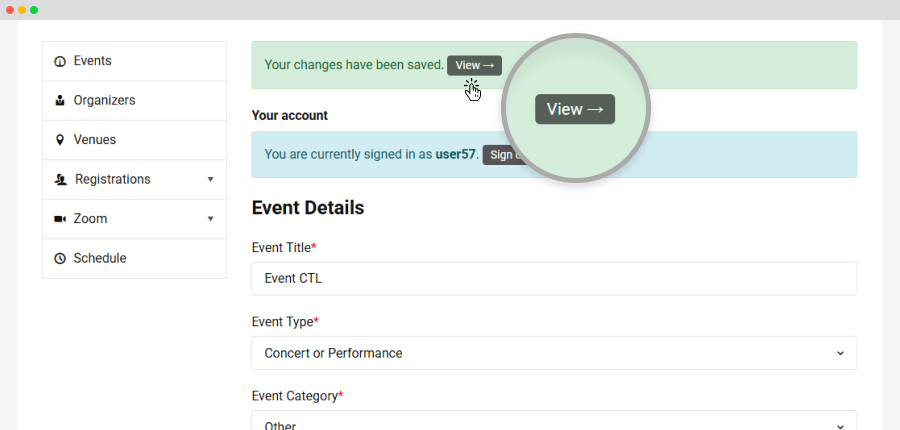
Task: Expand the Registrations submenu arrow
Action: (x=210, y=180)
